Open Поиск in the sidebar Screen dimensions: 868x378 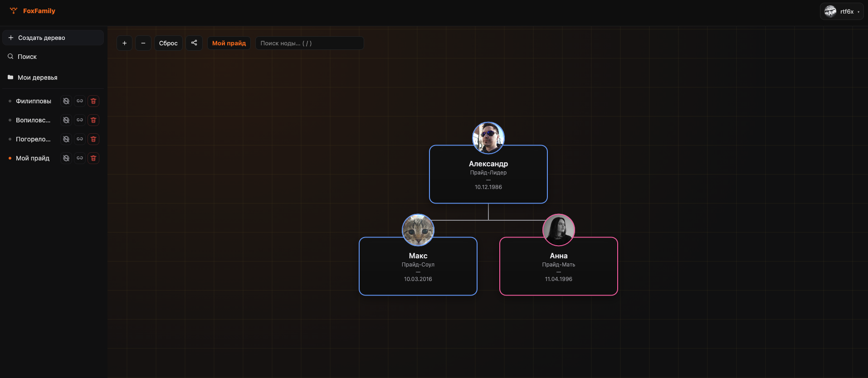point(27,57)
